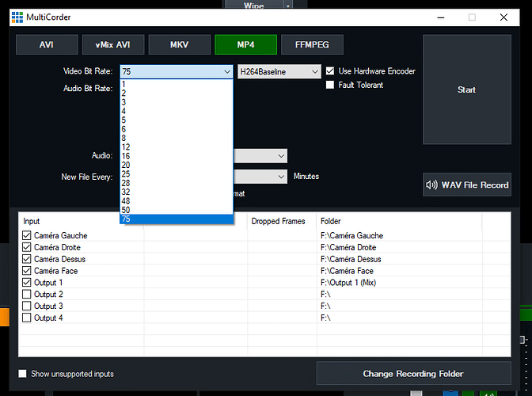Viewport: 532px width, 396px height.
Task: Click the Wine button behind the window
Action: tap(254, 5)
